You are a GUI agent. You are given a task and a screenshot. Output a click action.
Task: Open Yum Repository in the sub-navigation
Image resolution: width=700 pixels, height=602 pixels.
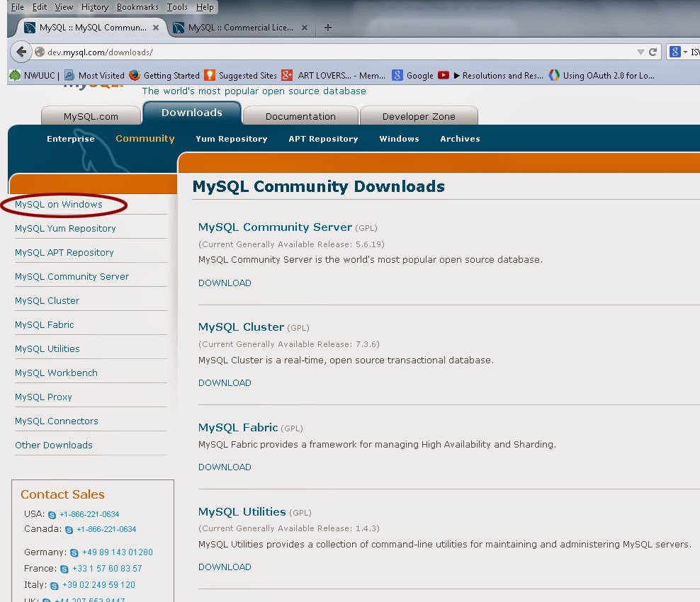point(231,139)
